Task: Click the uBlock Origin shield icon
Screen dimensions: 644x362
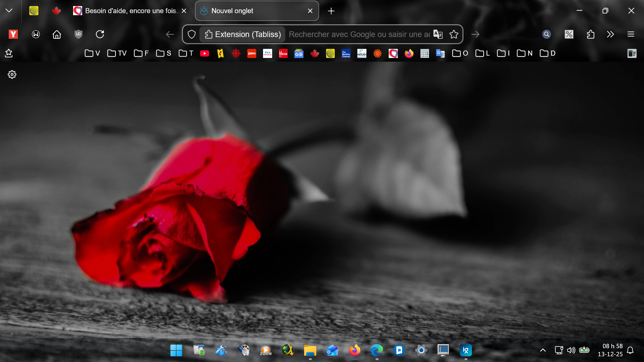Action: click(x=78, y=34)
